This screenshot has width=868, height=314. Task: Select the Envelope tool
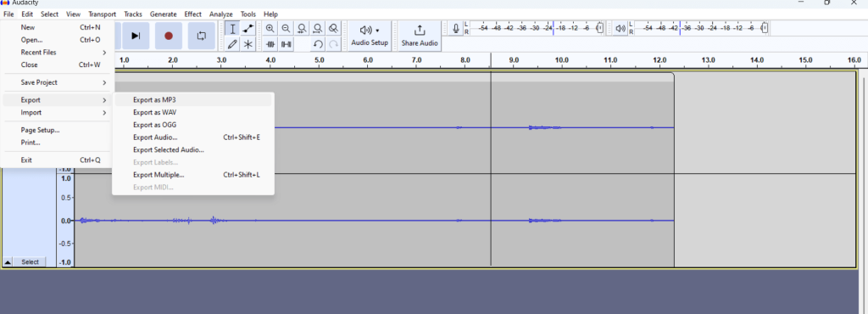pyautogui.click(x=248, y=29)
